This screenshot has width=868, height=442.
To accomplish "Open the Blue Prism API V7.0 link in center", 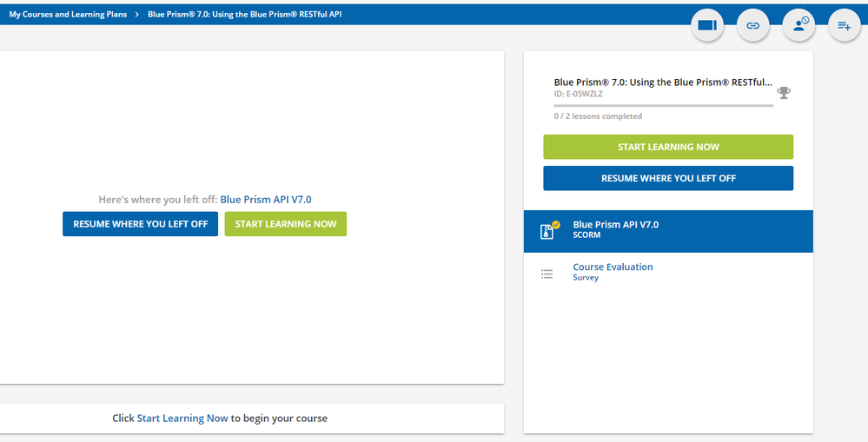I will pyautogui.click(x=266, y=200).
